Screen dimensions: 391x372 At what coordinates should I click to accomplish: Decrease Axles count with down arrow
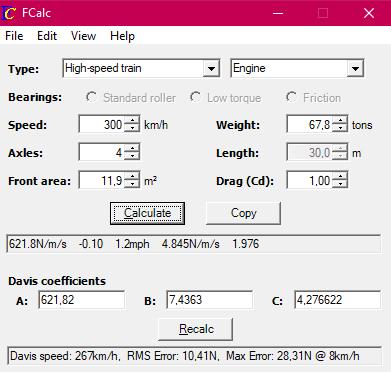(132, 157)
